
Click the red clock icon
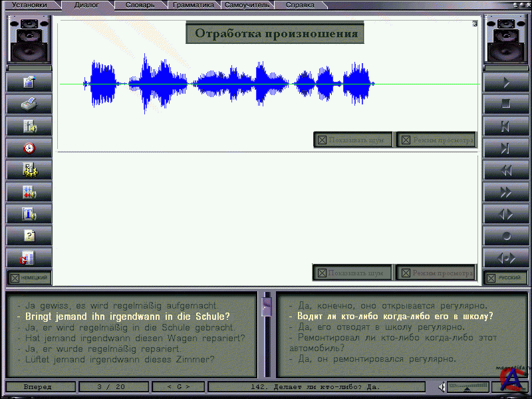click(29, 148)
